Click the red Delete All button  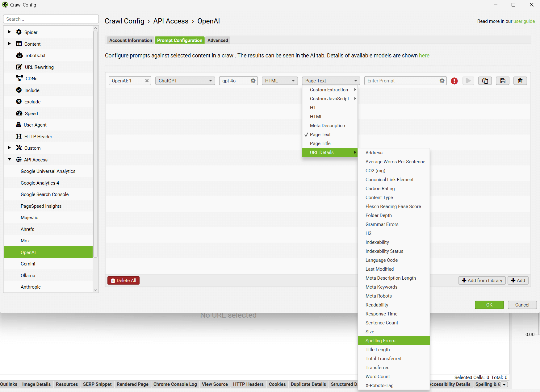pyautogui.click(x=123, y=281)
